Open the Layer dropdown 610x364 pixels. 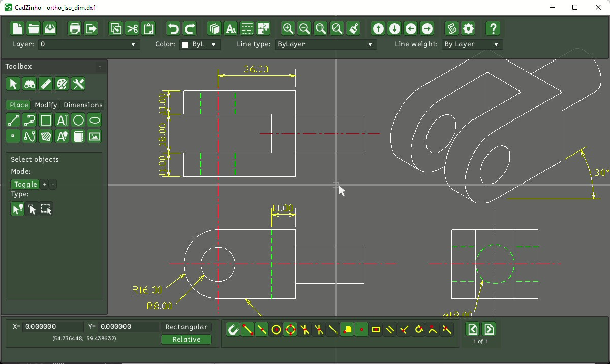pos(89,44)
